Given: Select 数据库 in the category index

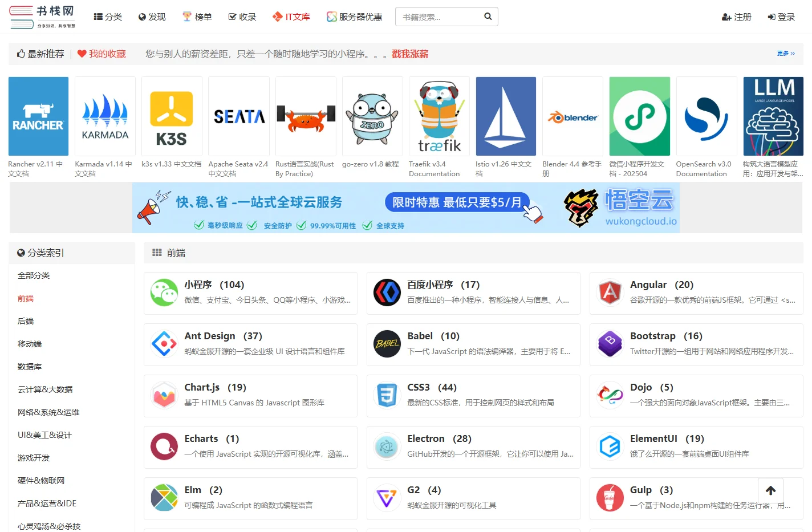Looking at the screenshot, I should coord(30,367).
